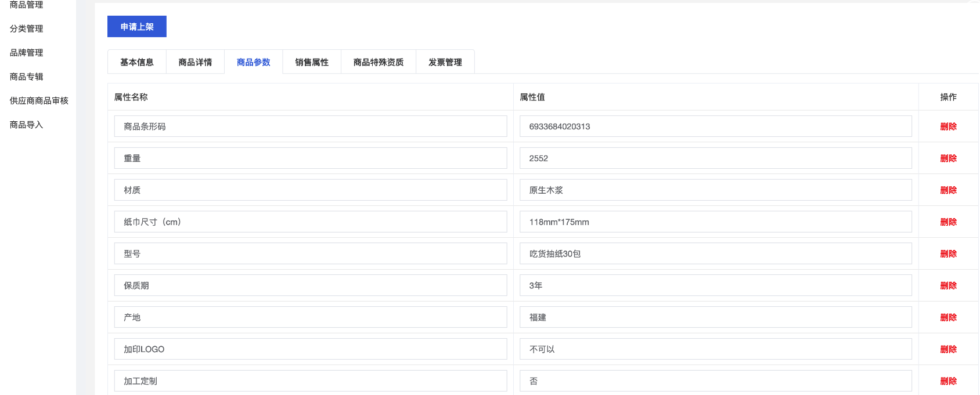Navigate to 品牌管理 in the sidebar
The height and width of the screenshot is (395, 980).
[x=27, y=52]
